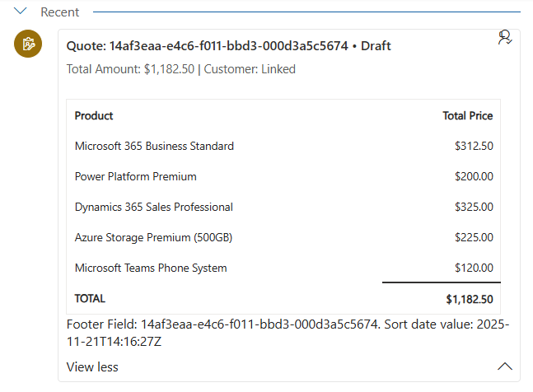Click the Total Price column header
The image size is (533, 392).
tap(467, 116)
